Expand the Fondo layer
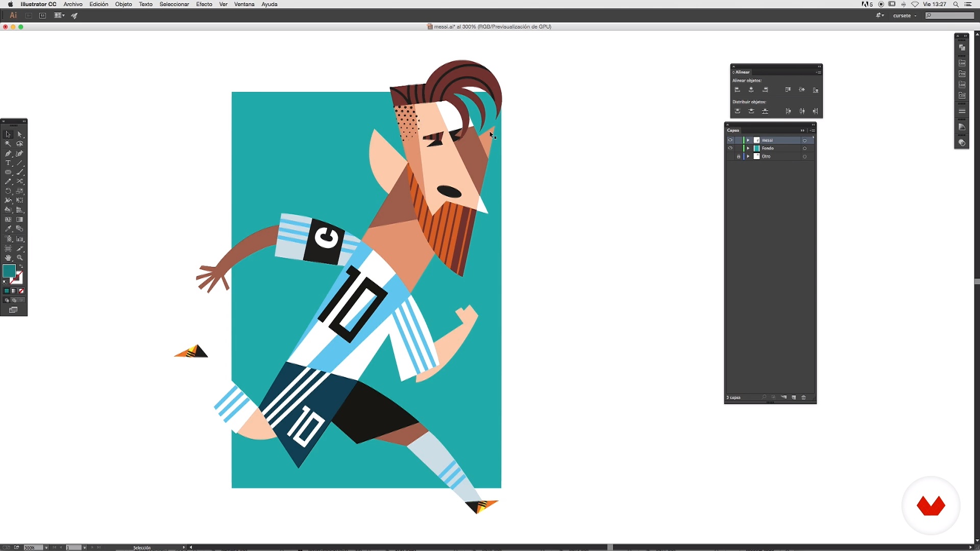The height and width of the screenshot is (551, 980). (x=748, y=148)
